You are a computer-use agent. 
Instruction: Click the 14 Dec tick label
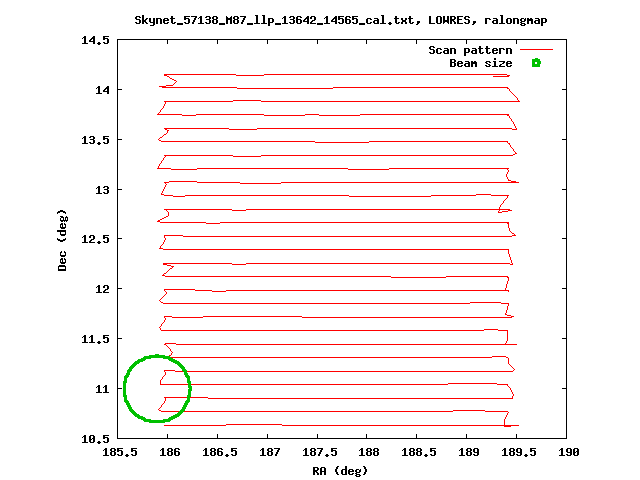(102, 90)
